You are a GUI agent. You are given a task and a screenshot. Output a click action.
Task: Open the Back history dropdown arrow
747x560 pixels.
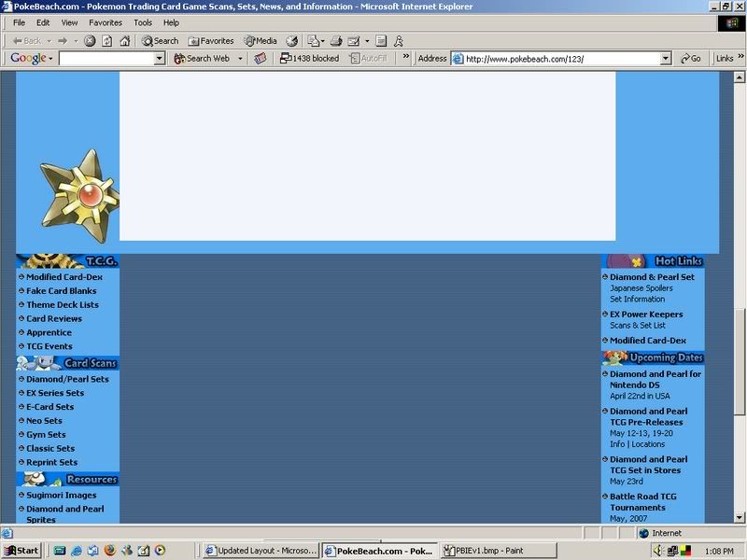(49, 41)
